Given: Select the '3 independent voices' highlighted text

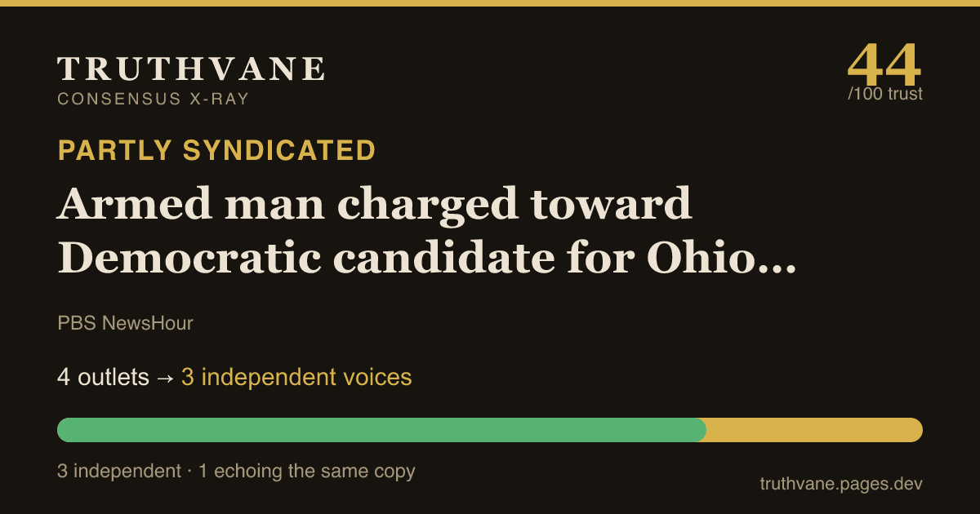Looking at the screenshot, I should [296, 378].
